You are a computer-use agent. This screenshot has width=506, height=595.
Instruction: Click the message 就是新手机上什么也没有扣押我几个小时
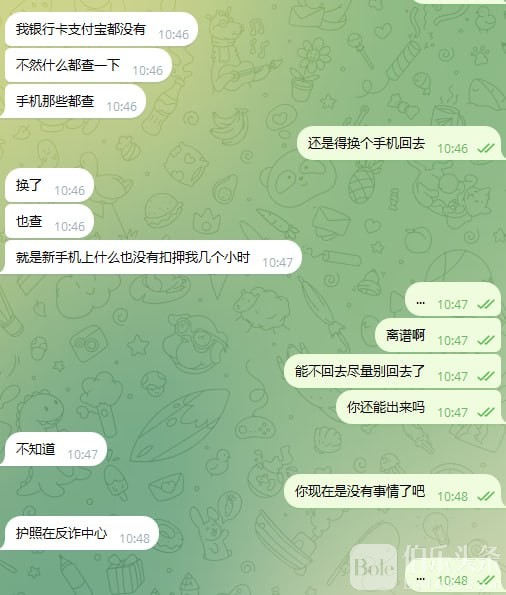click(151, 257)
